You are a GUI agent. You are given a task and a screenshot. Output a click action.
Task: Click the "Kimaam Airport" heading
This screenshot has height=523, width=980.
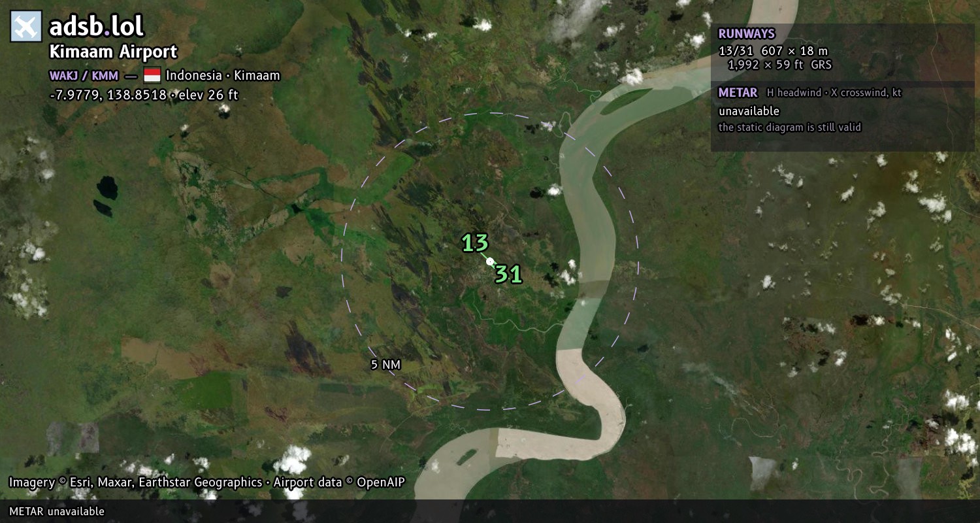pos(113,52)
